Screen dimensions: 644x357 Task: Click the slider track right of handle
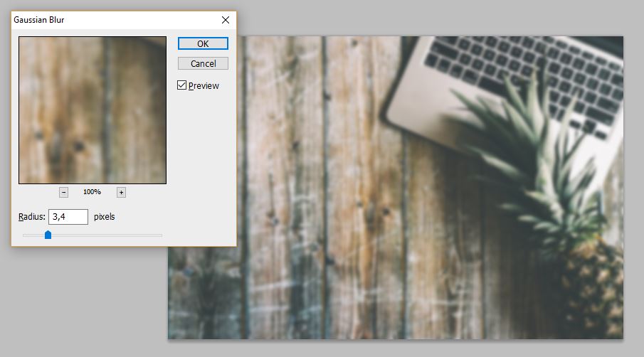107,235
